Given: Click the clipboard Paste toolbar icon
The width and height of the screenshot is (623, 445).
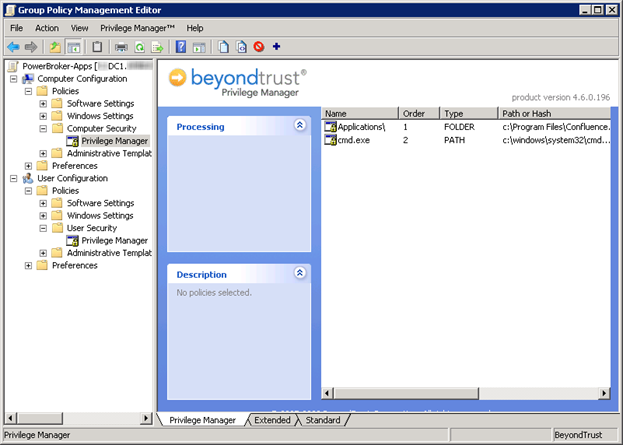Looking at the screenshot, I should (x=97, y=47).
